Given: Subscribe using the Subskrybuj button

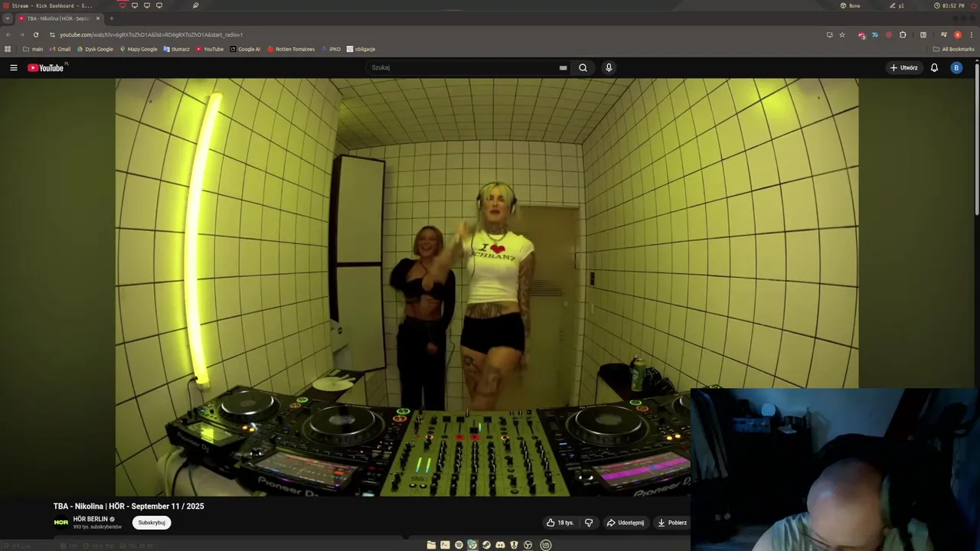Looking at the screenshot, I should (x=152, y=523).
